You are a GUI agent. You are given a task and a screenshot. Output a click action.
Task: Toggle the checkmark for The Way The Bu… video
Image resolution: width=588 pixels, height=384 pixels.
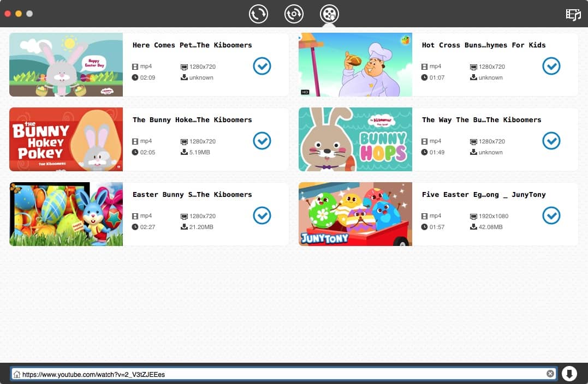point(551,141)
